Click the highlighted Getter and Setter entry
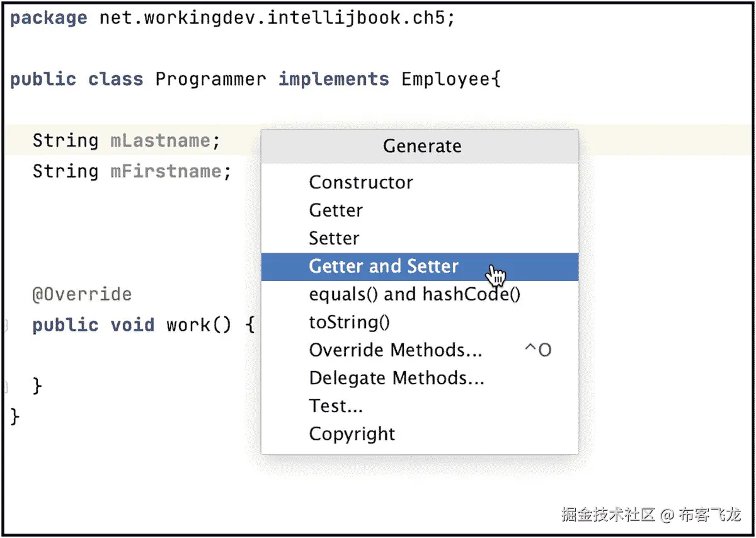 [x=384, y=266]
